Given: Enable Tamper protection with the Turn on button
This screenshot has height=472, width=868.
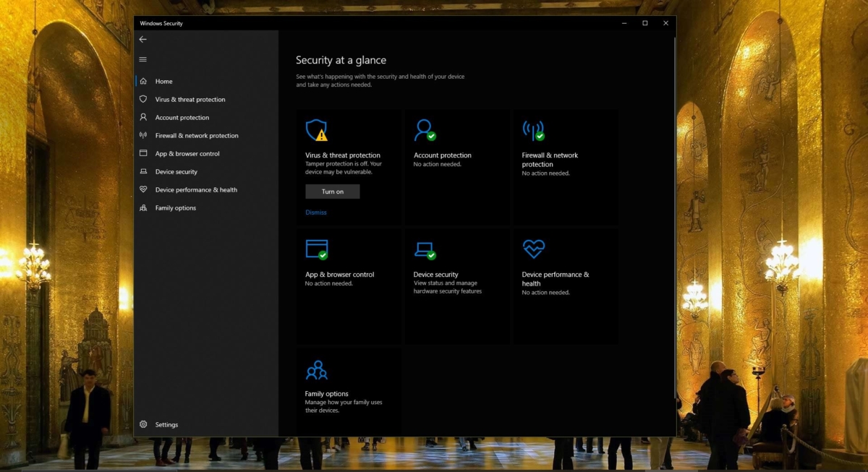Looking at the screenshot, I should (332, 191).
